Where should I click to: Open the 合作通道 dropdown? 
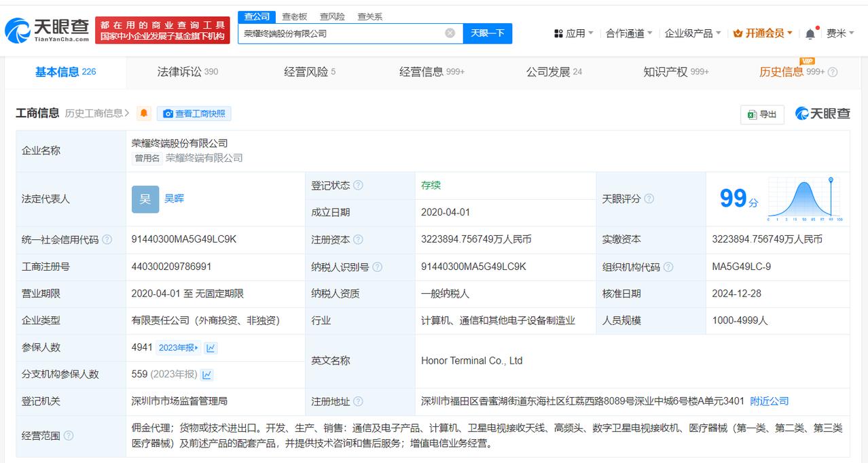[x=629, y=33]
